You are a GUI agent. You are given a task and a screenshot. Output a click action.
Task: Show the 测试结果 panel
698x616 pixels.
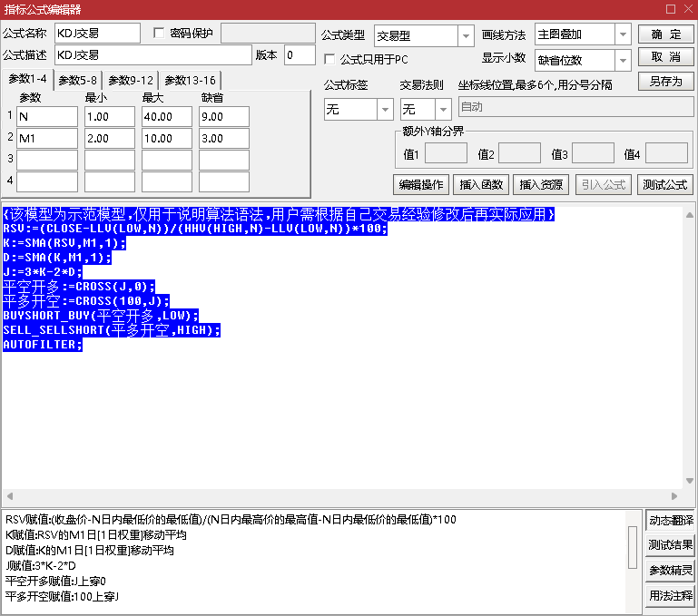pyautogui.click(x=670, y=545)
